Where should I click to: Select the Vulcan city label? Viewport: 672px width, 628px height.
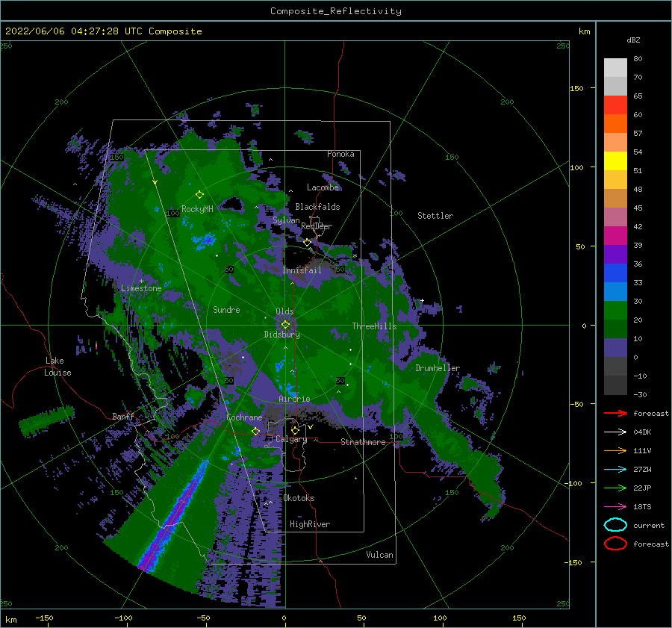coord(379,555)
